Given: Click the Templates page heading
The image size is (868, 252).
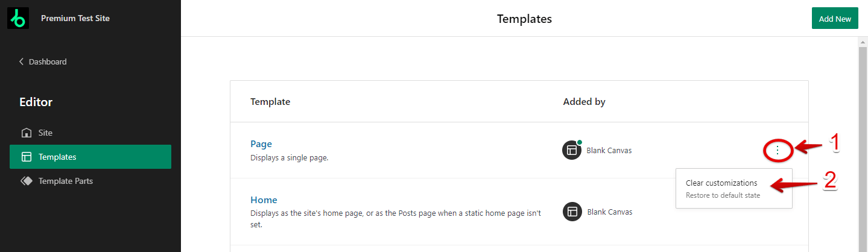Looking at the screenshot, I should [524, 19].
